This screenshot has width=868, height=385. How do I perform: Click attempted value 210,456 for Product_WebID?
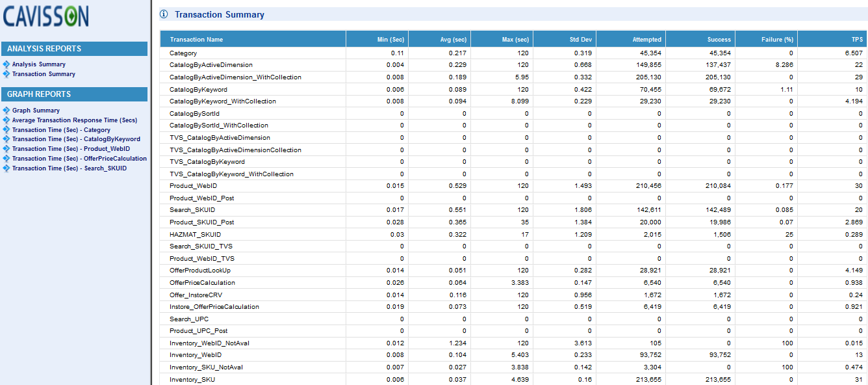[x=650, y=186]
